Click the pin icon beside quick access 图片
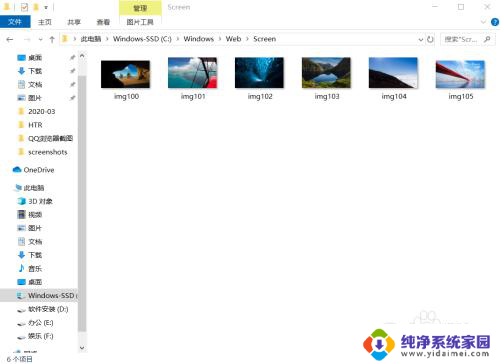Viewport: 500px width, 364px height. tap(72, 98)
